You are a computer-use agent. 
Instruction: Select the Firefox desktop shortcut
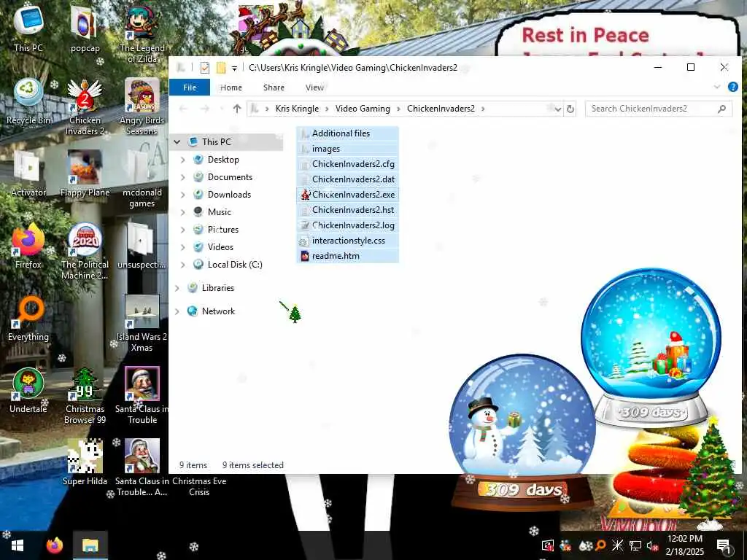[x=28, y=246]
